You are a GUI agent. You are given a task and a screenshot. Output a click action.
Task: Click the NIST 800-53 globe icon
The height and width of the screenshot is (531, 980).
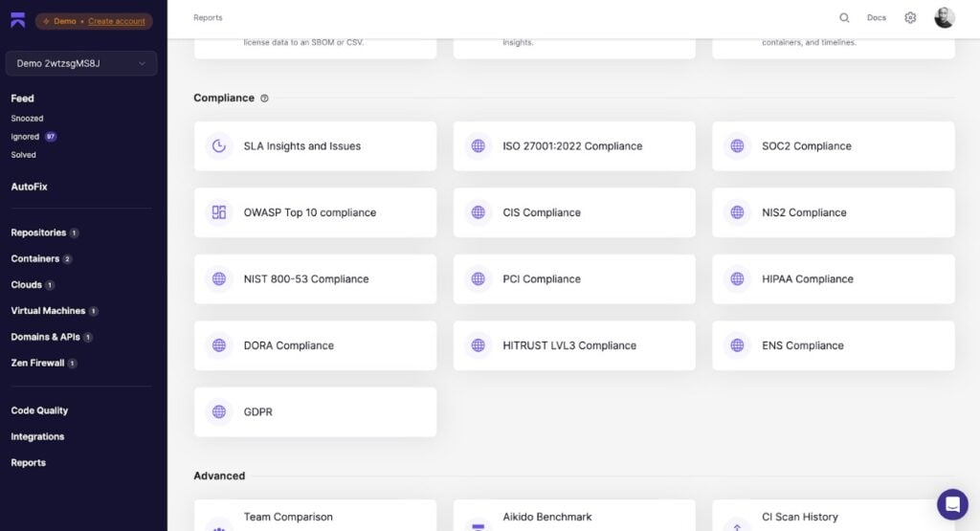coord(219,278)
